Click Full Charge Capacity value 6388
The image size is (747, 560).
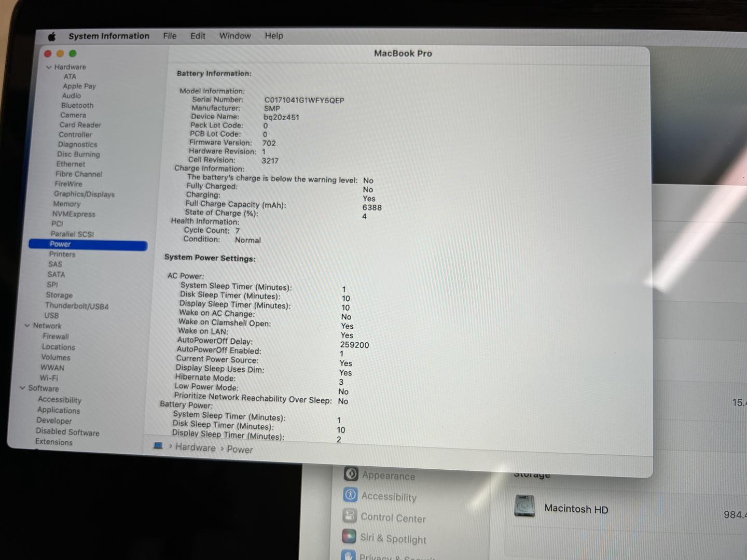tap(372, 207)
